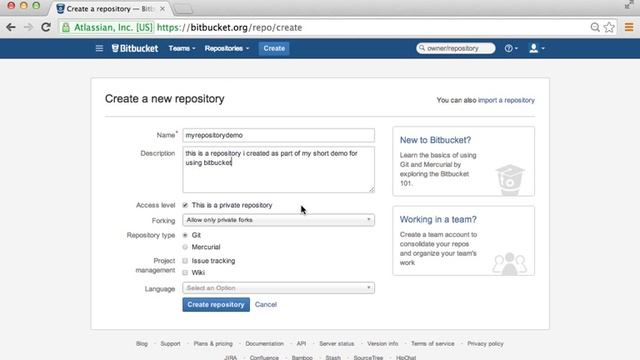Open the Privacy policy link
Image resolution: width=640 pixels, height=360 pixels.
coord(485,344)
